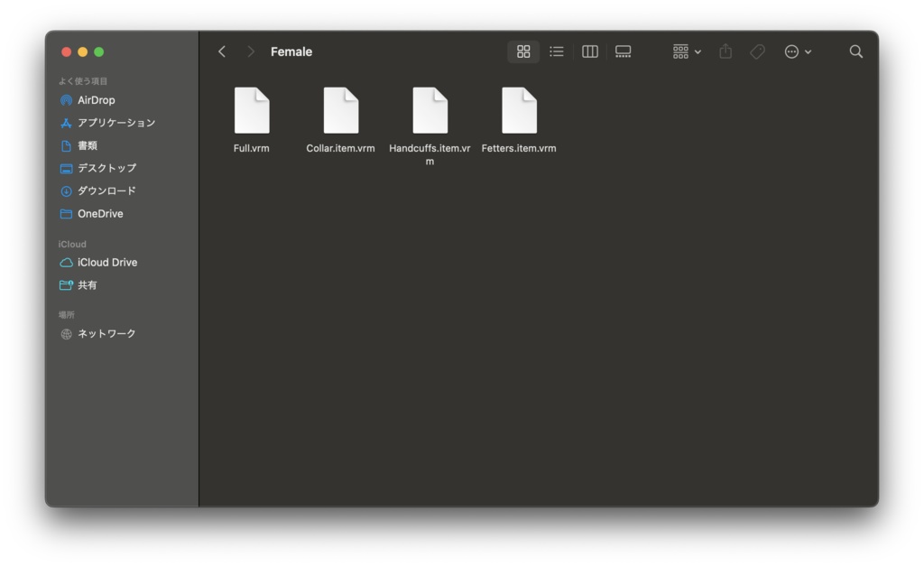Minimize the window with yellow button
This screenshot has width=924, height=567.
[x=82, y=51]
